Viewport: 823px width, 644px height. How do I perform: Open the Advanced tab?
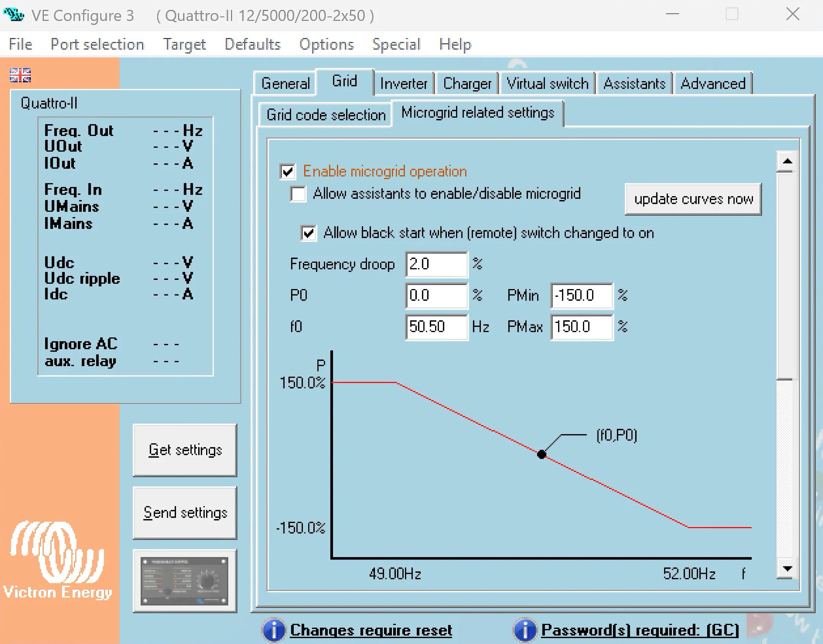[x=713, y=83]
